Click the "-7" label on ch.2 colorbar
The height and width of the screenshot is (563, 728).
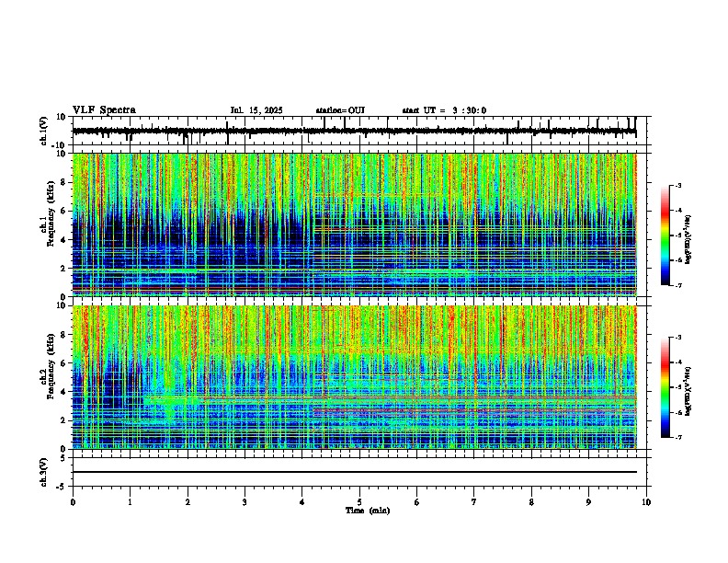(x=677, y=437)
